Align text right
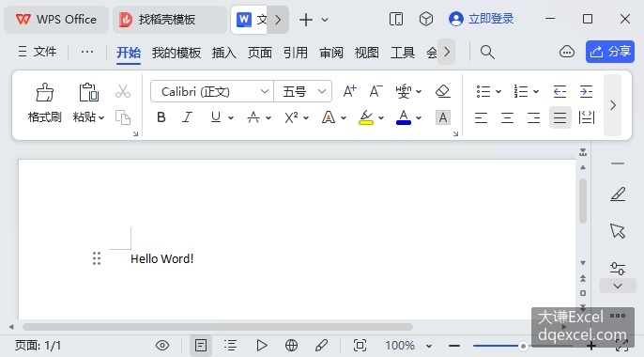This screenshot has width=644, height=357. coord(533,118)
